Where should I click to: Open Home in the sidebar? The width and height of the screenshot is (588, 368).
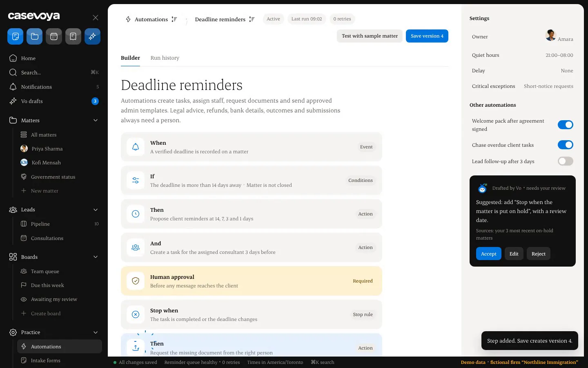click(x=55, y=58)
